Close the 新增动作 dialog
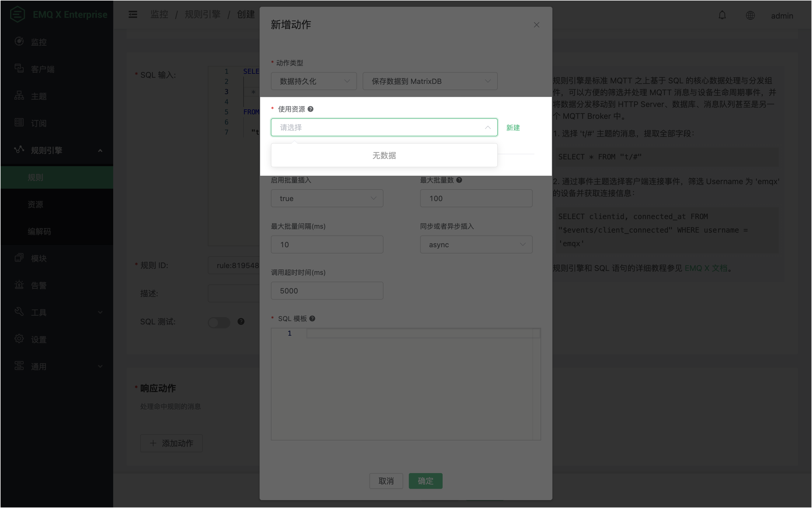 tap(536, 25)
